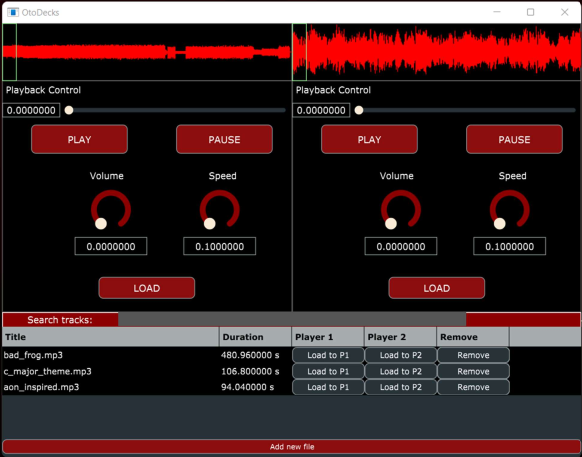Click the 480.960000 s duration cell
Viewport: 582px width, 457px height.
(x=250, y=355)
